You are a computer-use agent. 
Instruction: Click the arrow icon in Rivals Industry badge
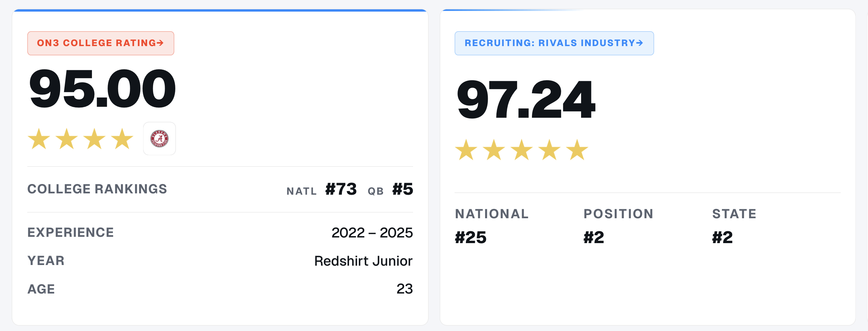(x=640, y=43)
